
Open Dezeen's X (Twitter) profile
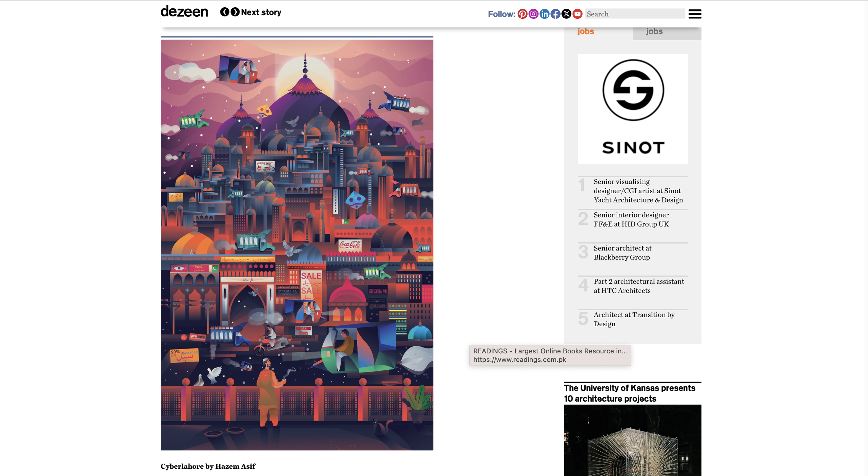pos(566,14)
